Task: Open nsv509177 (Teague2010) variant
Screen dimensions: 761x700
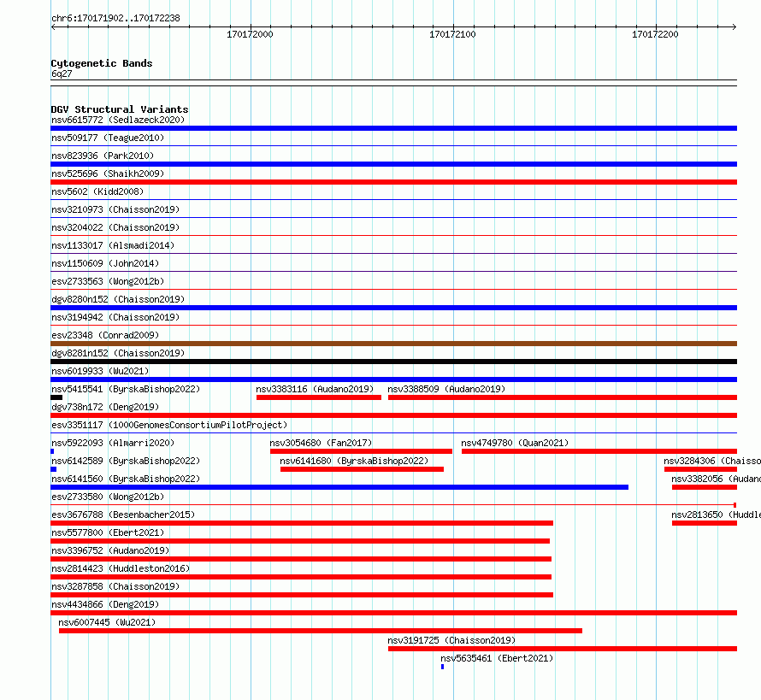Action: click(108, 138)
